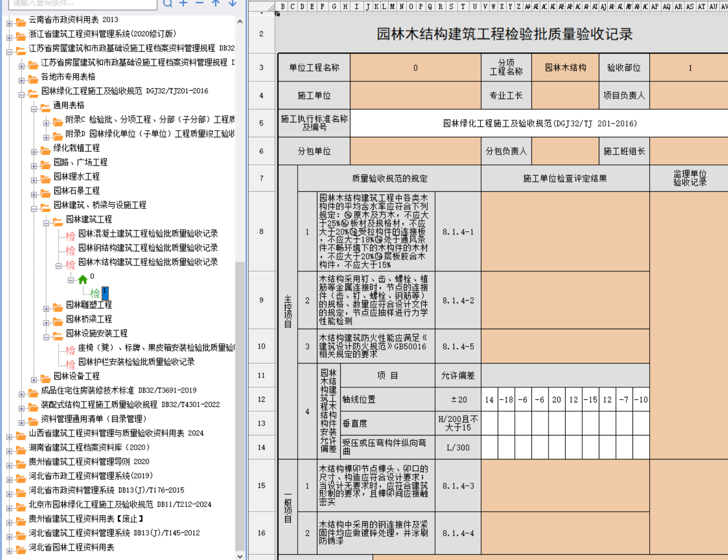
Task: Click the up arrow icon in tree toolbar
Action: coord(216,3)
